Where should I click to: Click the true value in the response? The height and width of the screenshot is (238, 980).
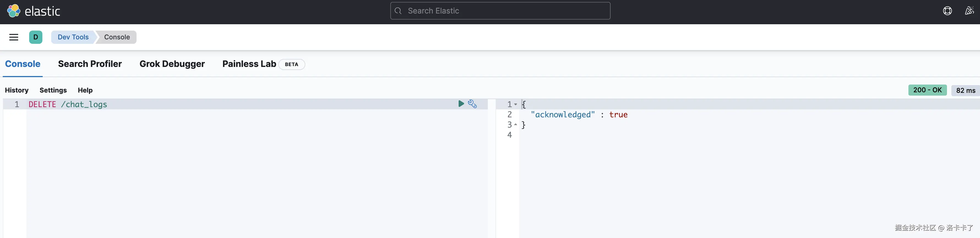[x=618, y=115]
